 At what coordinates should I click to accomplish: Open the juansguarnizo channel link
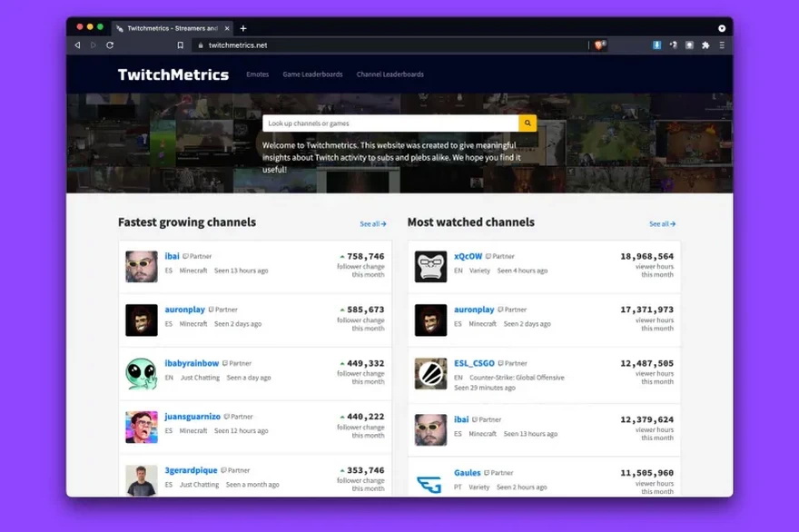pyautogui.click(x=192, y=417)
